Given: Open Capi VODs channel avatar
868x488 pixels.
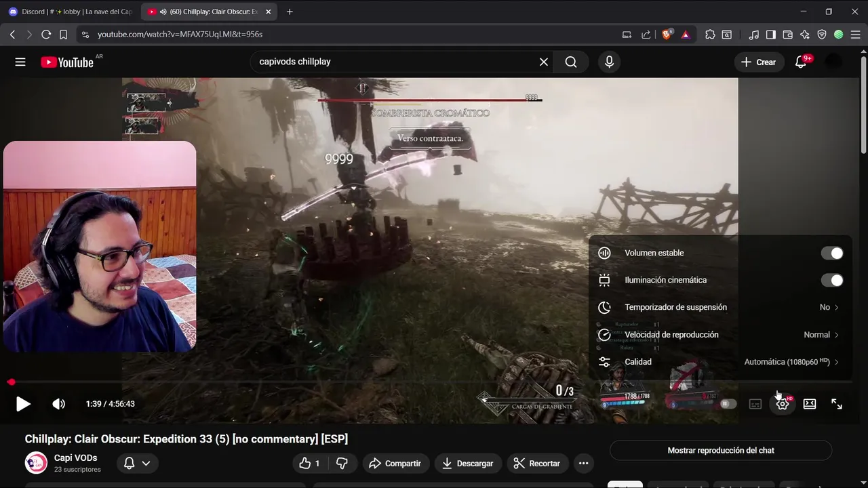Looking at the screenshot, I should (36, 463).
